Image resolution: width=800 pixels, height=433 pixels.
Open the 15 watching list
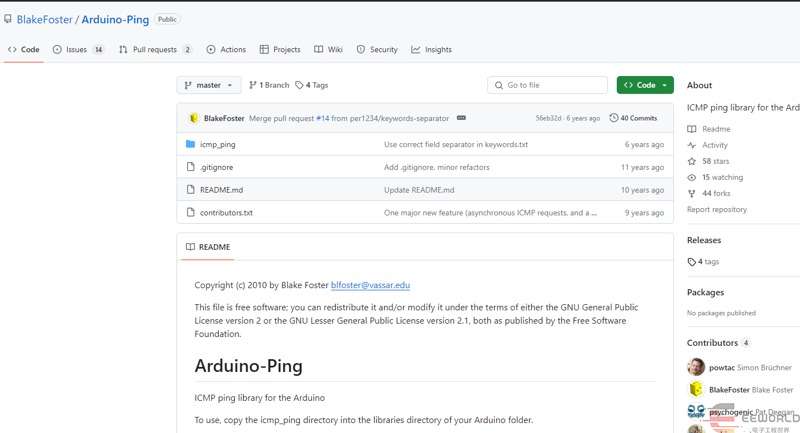coord(721,177)
